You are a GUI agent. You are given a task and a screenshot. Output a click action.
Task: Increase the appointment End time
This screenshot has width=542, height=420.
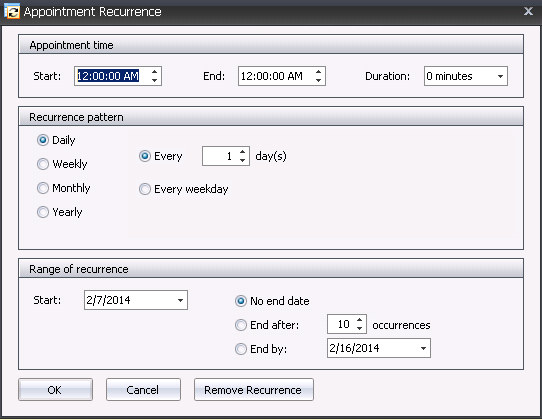coord(318,72)
